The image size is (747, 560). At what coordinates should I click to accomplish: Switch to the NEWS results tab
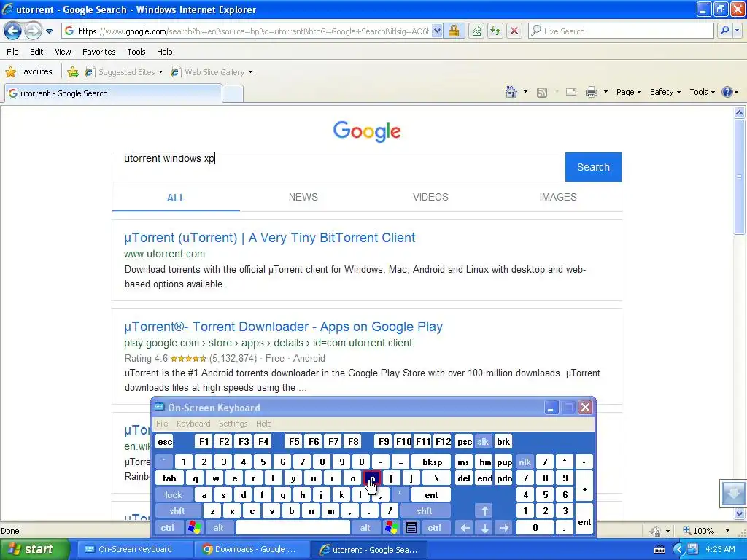[x=303, y=197]
